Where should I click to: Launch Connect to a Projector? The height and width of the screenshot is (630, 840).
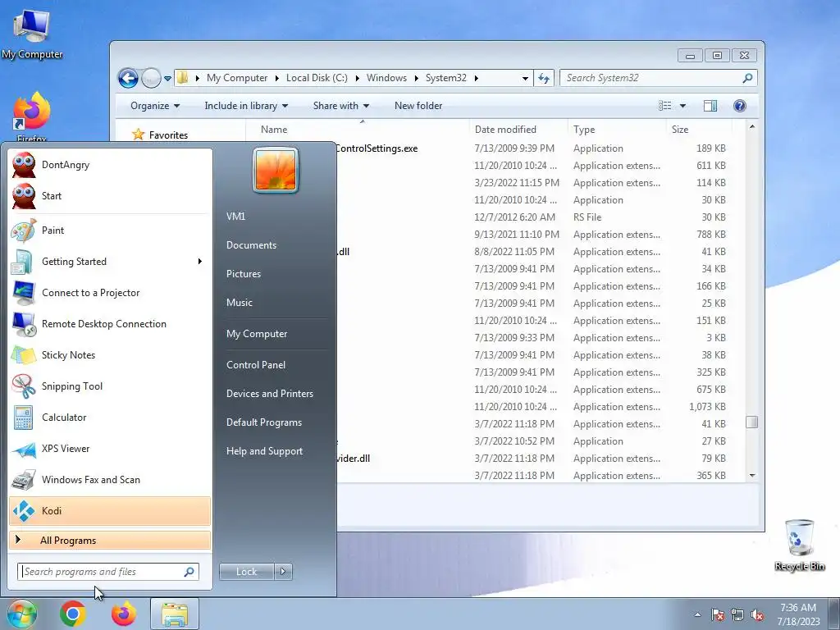pyautogui.click(x=109, y=293)
